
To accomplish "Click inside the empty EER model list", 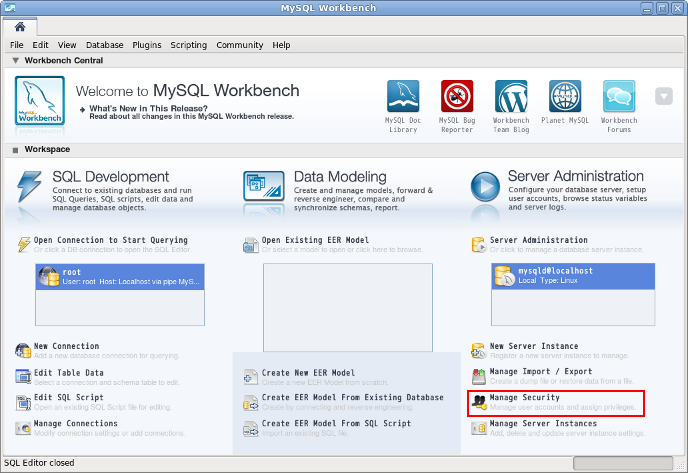I will 348,307.
